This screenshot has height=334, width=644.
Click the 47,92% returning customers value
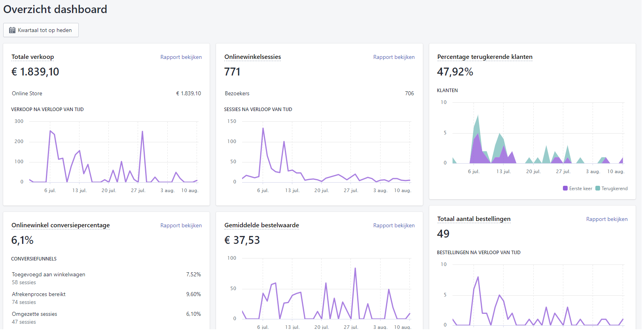click(x=455, y=72)
